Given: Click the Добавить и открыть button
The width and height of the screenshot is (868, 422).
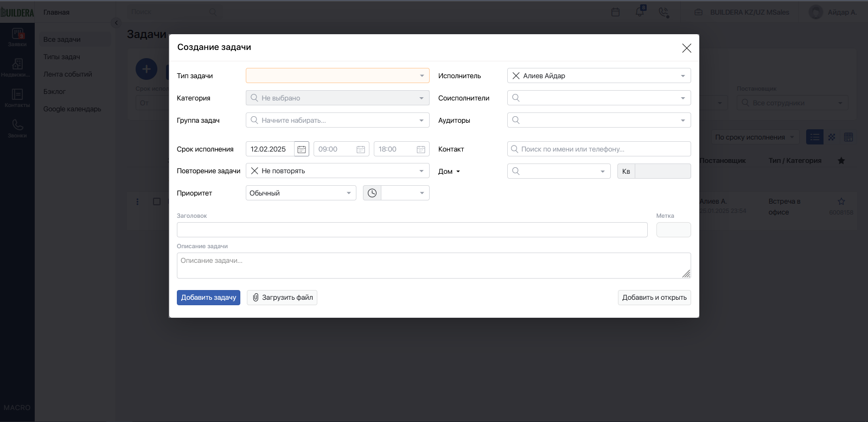Looking at the screenshot, I should pyautogui.click(x=654, y=298).
